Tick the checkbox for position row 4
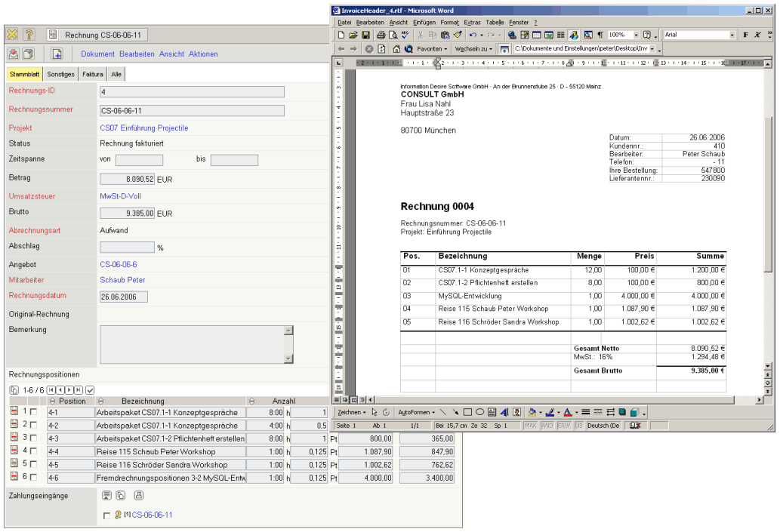The height and width of the screenshot is (532, 780). point(33,451)
